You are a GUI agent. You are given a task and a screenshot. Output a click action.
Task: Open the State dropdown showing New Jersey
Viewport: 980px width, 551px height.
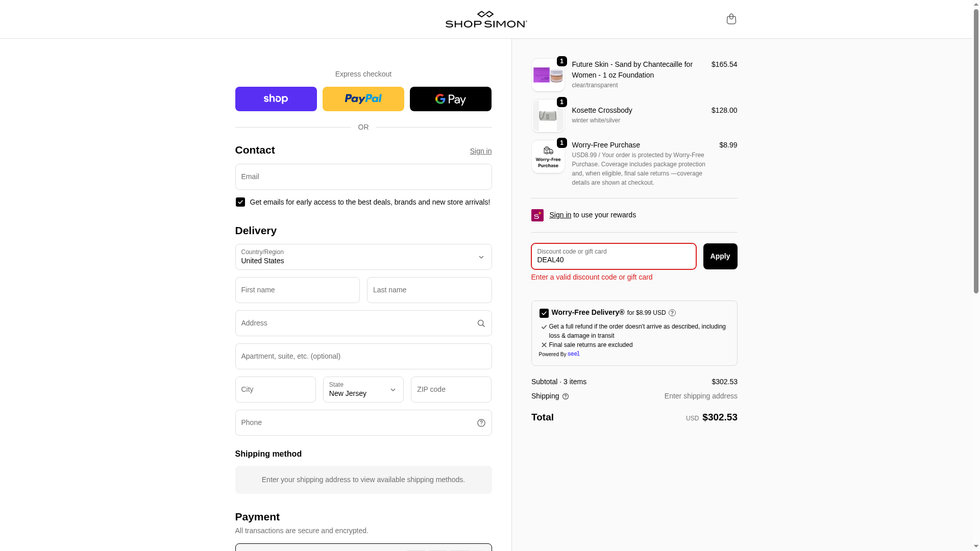363,390
